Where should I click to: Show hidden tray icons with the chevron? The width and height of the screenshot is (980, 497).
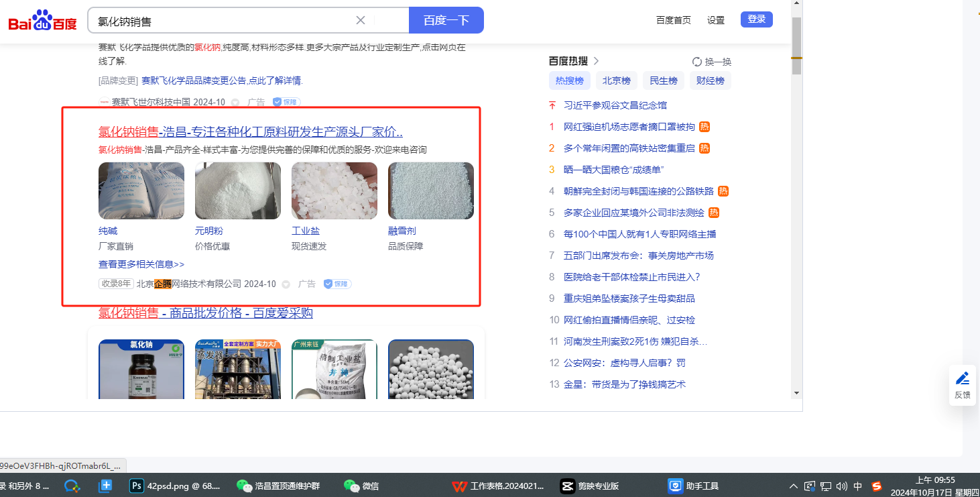point(794,486)
